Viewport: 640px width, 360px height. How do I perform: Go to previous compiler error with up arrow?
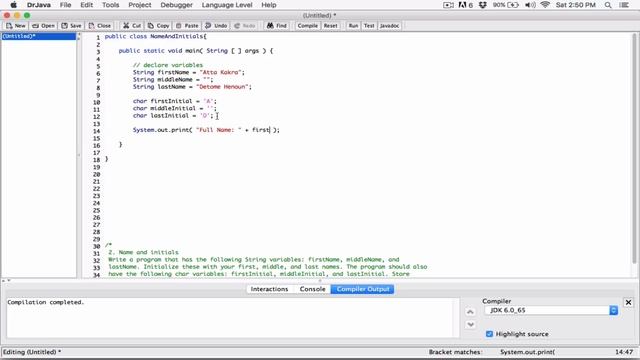pos(470,312)
